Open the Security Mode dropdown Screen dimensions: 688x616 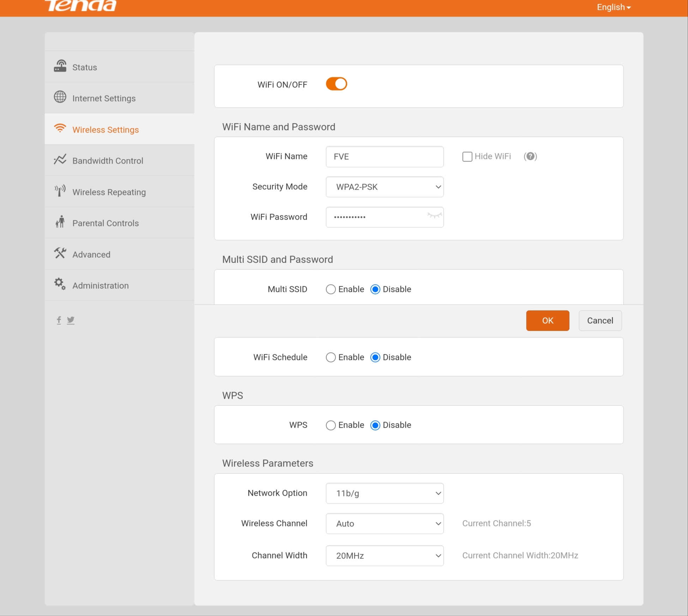tap(385, 187)
